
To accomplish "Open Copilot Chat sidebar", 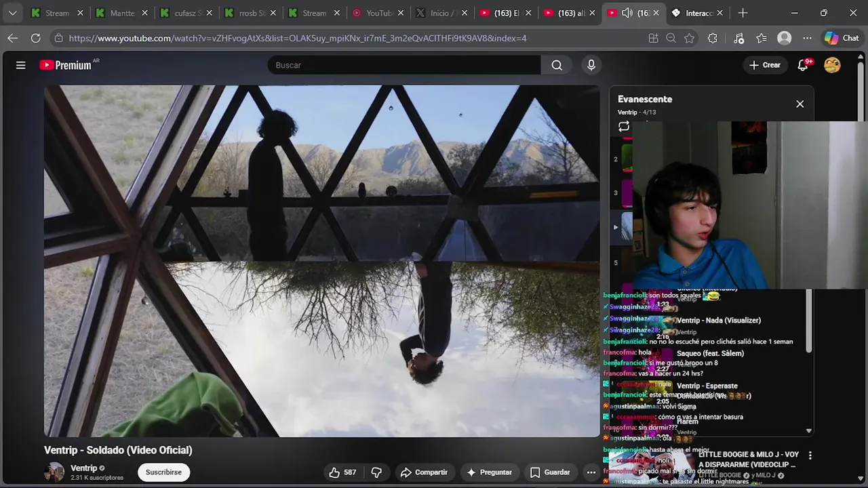I will pos(842,38).
